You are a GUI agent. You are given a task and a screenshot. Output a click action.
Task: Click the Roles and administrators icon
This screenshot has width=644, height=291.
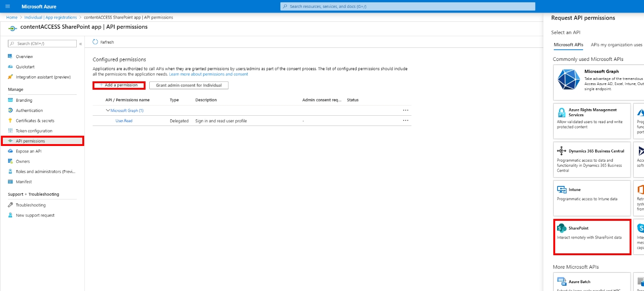[x=10, y=172]
